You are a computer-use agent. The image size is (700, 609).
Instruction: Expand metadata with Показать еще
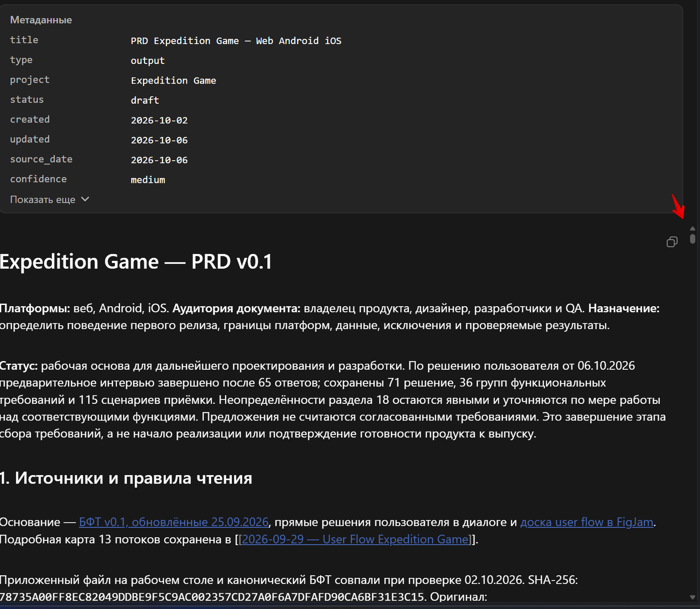pyautogui.click(x=49, y=199)
